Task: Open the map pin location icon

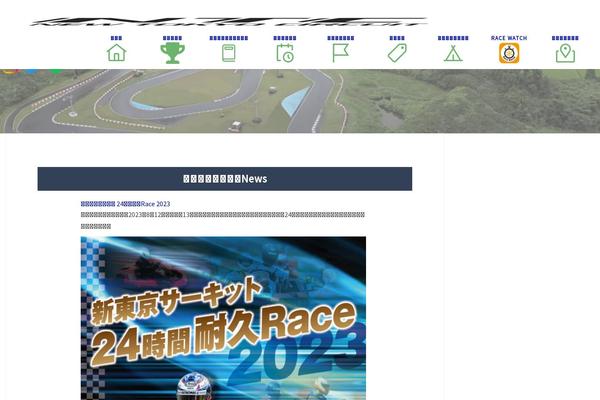Action: 565,53
